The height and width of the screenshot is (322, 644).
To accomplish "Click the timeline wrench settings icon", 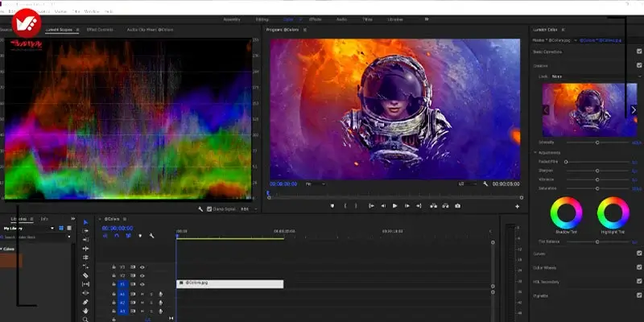I will click(151, 236).
